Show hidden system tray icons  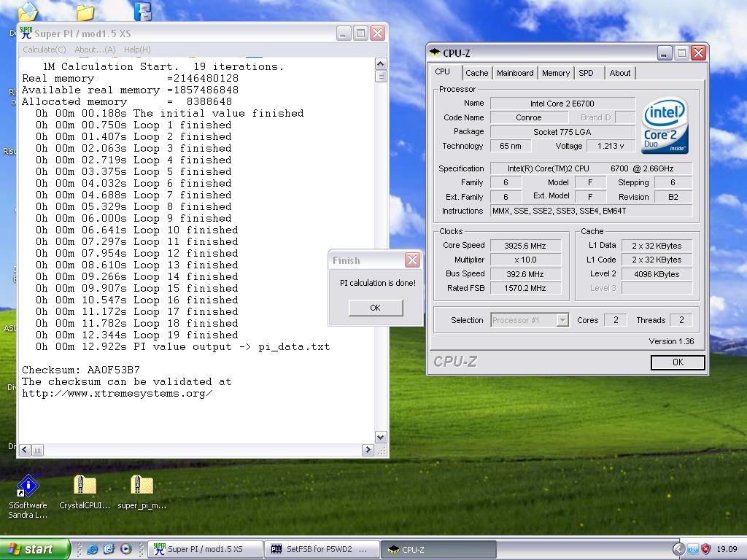coord(678,550)
